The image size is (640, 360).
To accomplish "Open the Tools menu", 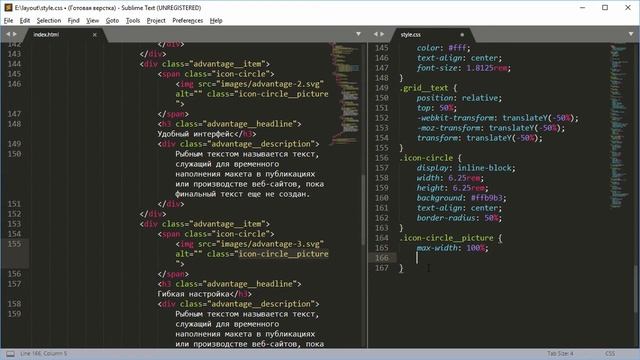I will (133, 20).
